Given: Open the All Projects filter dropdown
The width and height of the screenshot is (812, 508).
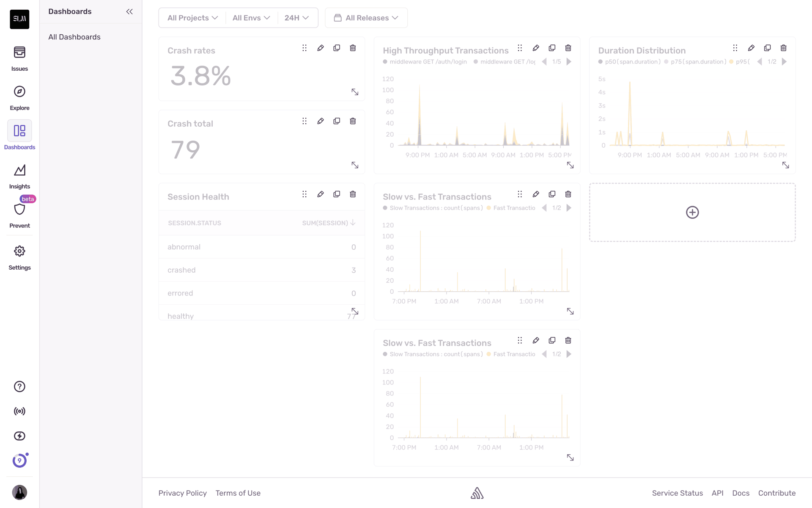Looking at the screenshot, I should pos(192,18).
